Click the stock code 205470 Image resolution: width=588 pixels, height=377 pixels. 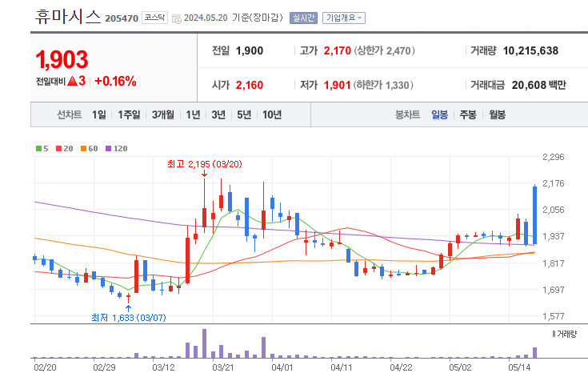122,18
